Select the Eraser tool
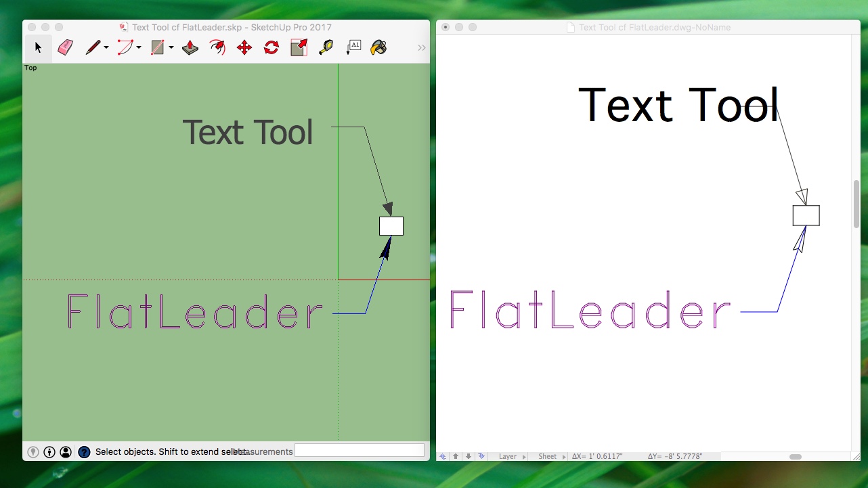 click(x=65, y=47)
